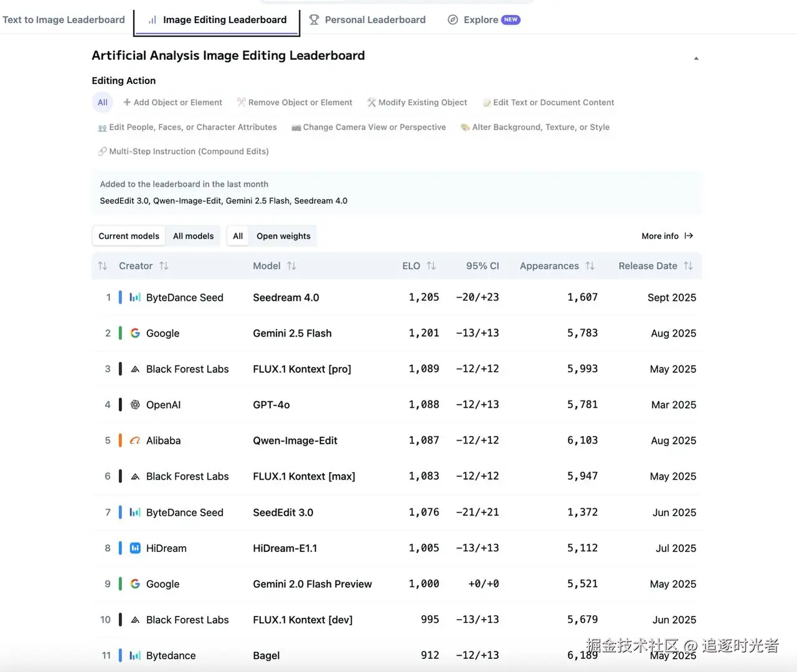
Task: Filter by Add Object or Element
Action: 172,103
